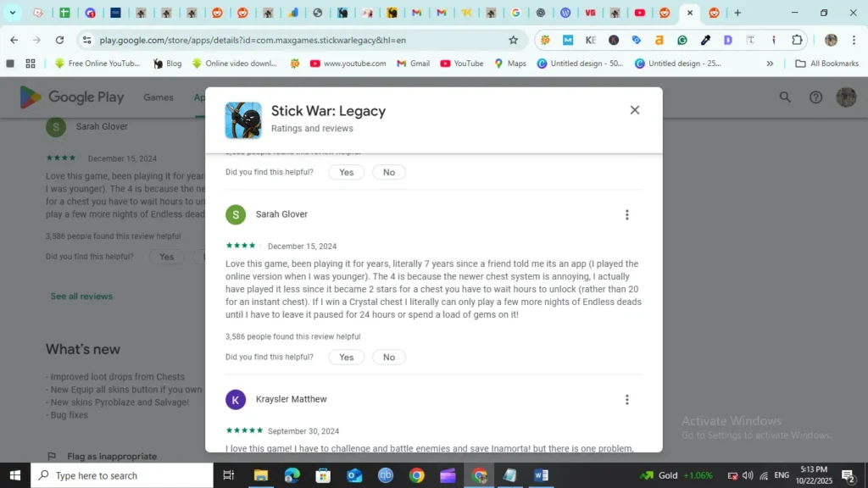Click Sarah Glover's green avatar in dialog
The width and height of the screenshot is (868, 488).
click(236, 214)
